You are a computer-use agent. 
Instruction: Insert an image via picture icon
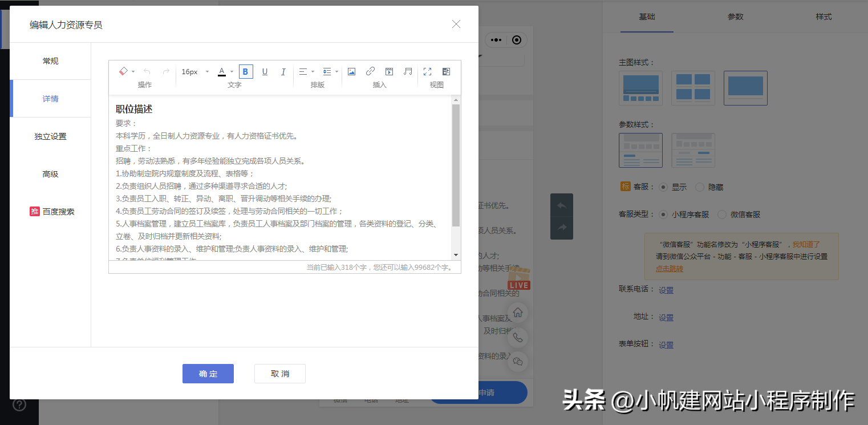[x=352, y=71]
